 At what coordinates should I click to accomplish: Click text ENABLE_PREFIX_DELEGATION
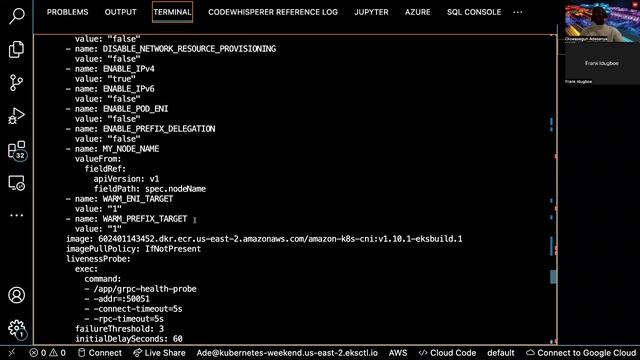point(159,129)
